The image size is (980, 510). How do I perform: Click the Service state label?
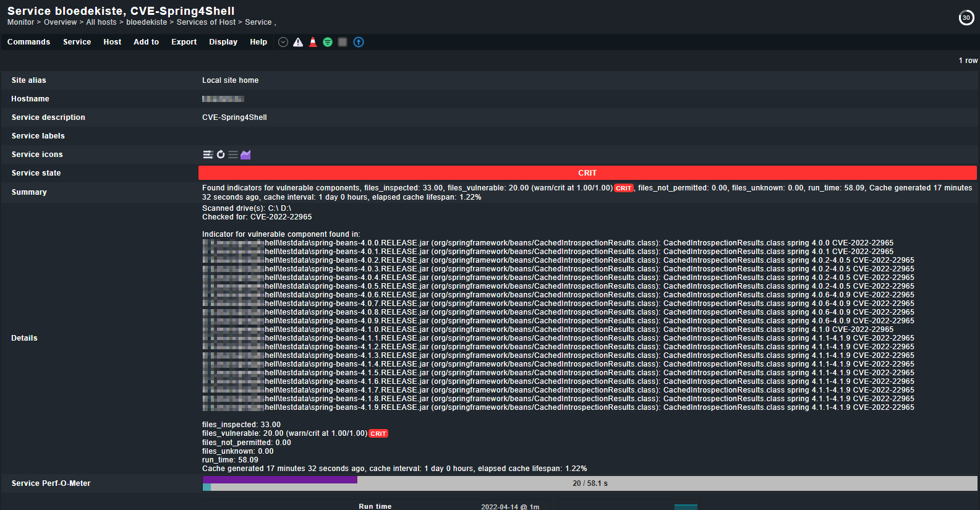click(36, 173)
